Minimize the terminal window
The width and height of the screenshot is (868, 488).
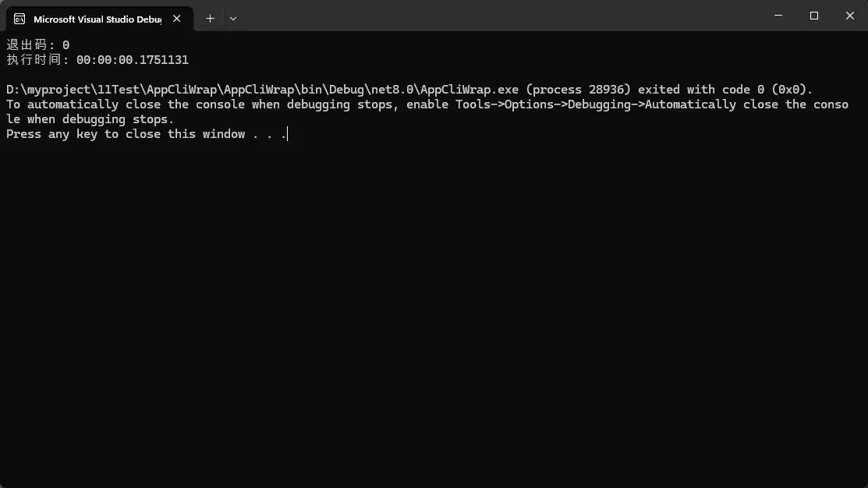778,16
